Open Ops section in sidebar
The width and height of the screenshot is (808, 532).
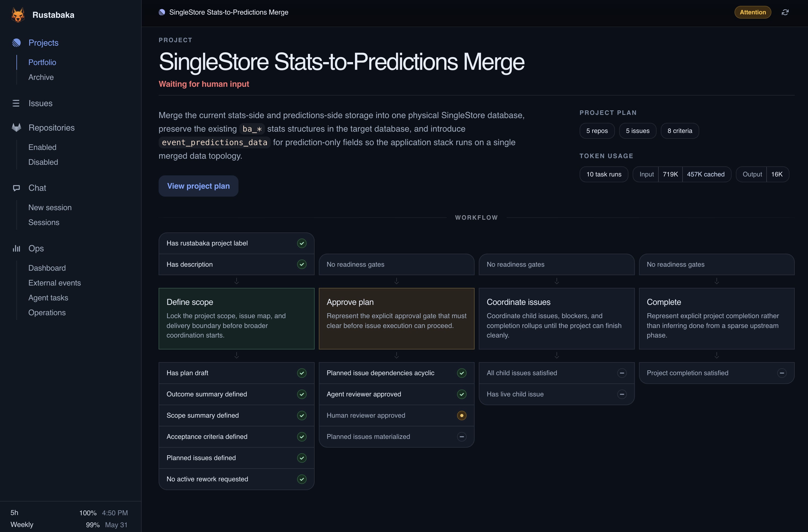36,249
